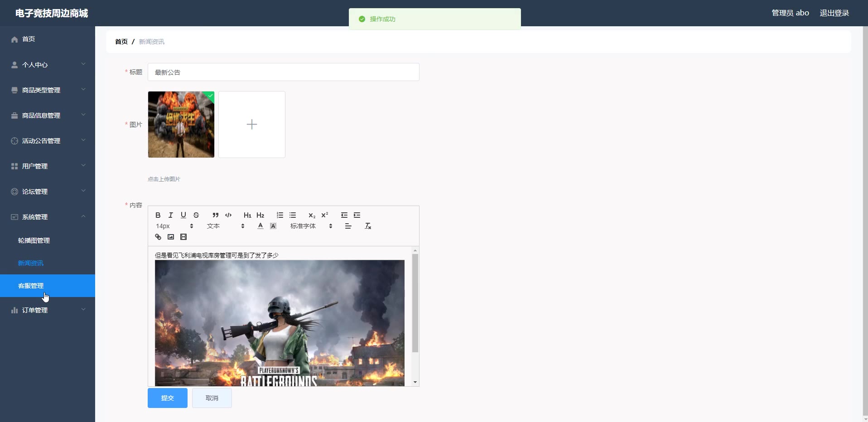Open 客服管理 in the sidebar
This screenshot has height=422, width=868.
48,286
